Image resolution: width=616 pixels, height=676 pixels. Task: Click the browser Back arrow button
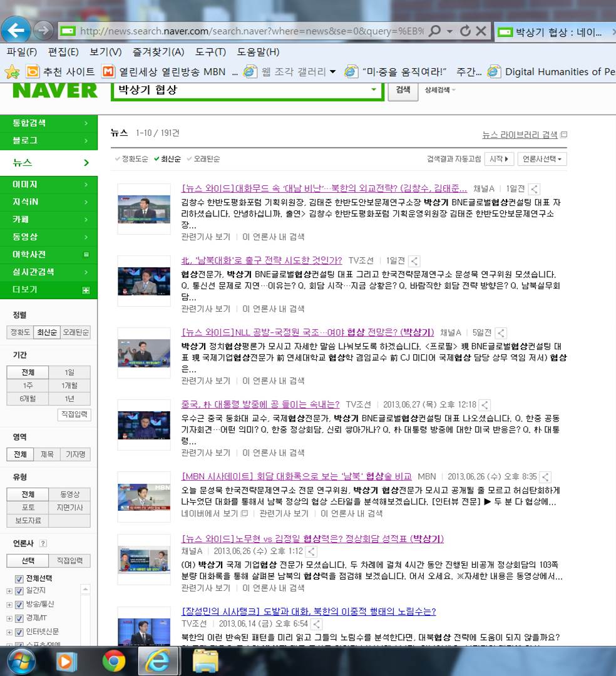point(16,30)
